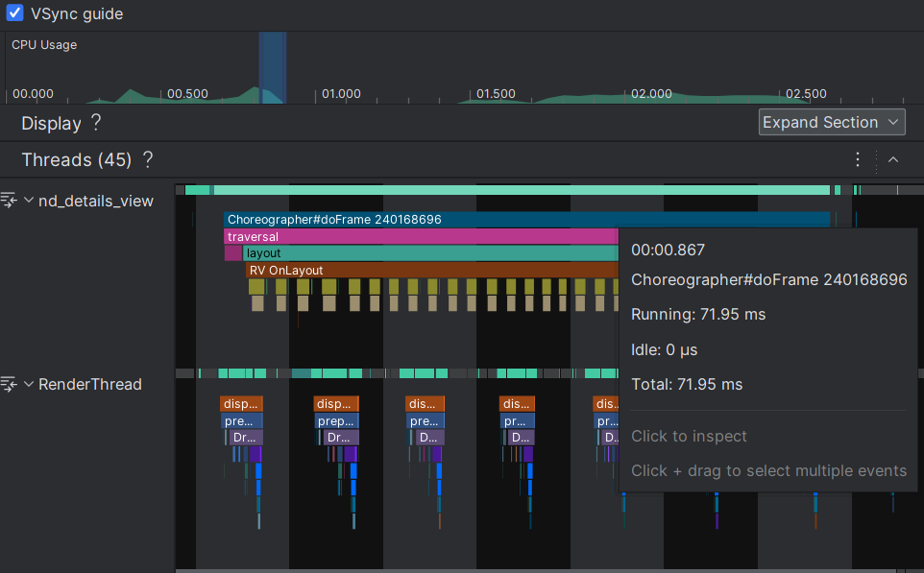Collapse the Threads section using the caret icon
924x573 pixels.
893,159
